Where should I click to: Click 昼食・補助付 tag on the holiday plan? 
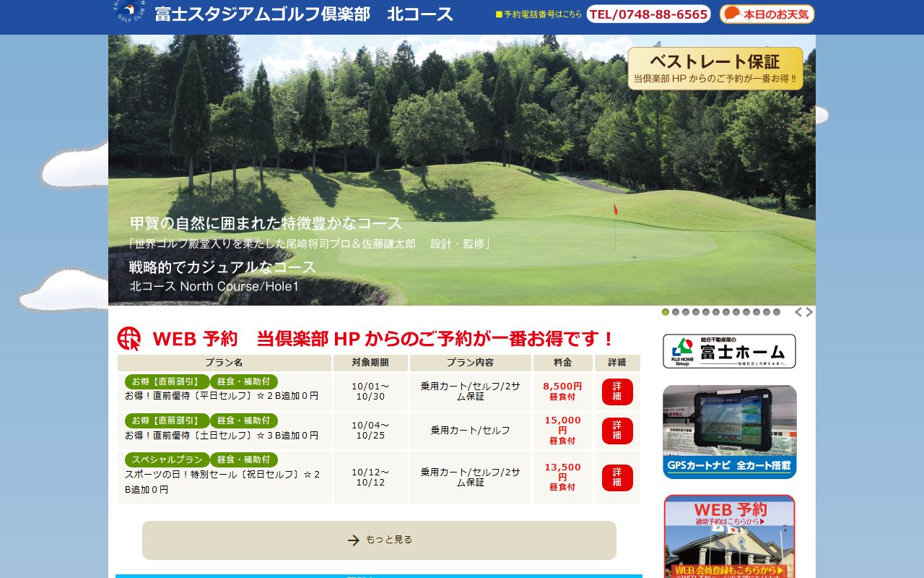point(243,460)
